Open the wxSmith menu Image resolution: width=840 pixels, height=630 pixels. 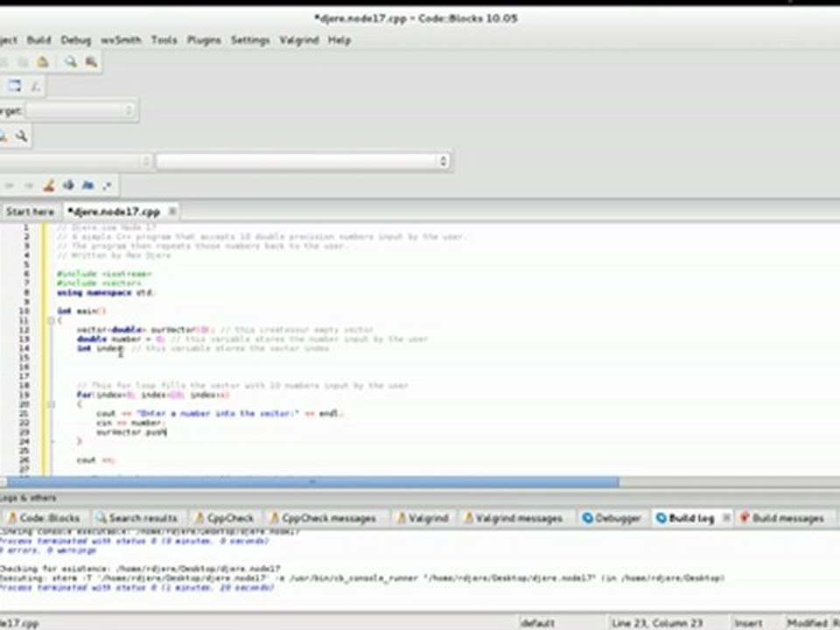coord(121,40)
